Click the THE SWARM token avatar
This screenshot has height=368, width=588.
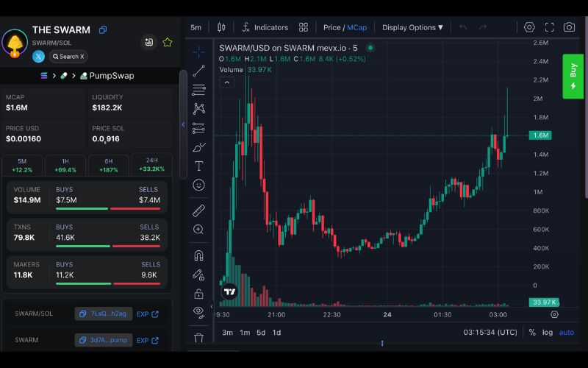[x=15, y=43]
